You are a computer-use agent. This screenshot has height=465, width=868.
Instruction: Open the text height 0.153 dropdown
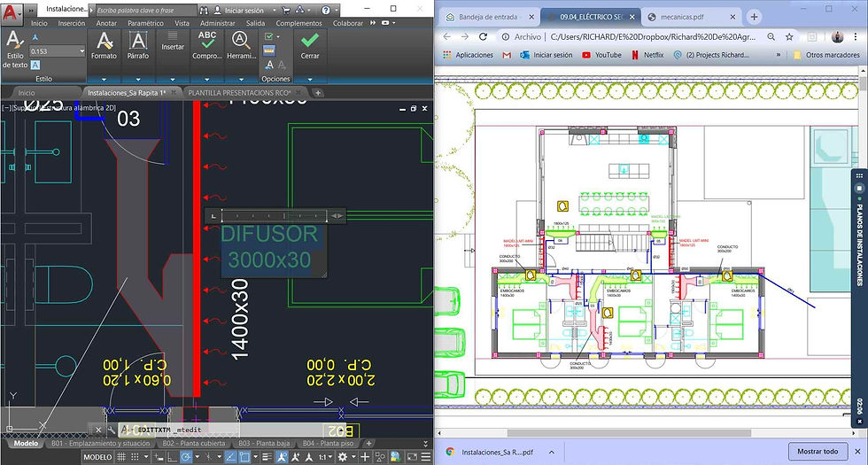click(x=81, y=51)
